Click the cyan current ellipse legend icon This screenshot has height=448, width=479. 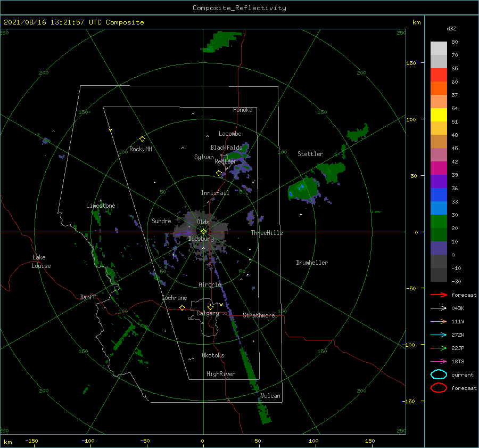[x=439, y=374]
